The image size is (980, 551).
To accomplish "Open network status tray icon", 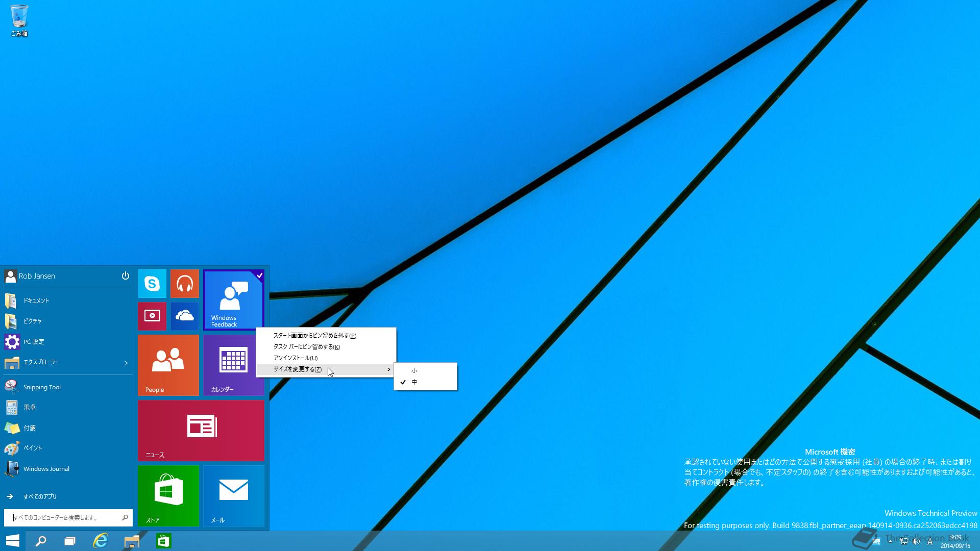I will [903, 541].
